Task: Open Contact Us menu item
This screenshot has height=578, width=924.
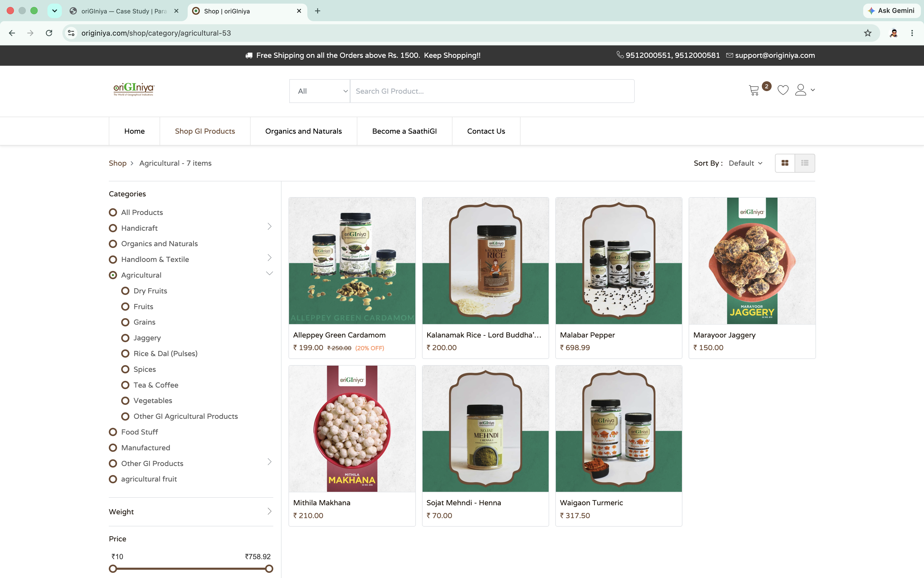Action: [x=486, y=131]
